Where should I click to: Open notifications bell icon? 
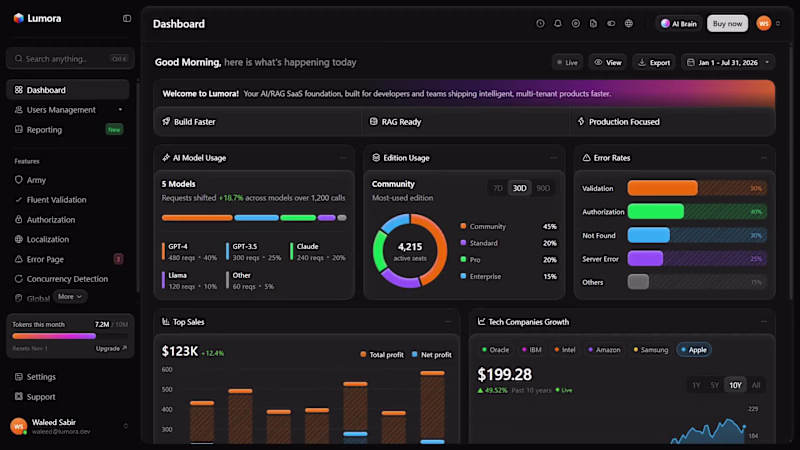[558, 23]
